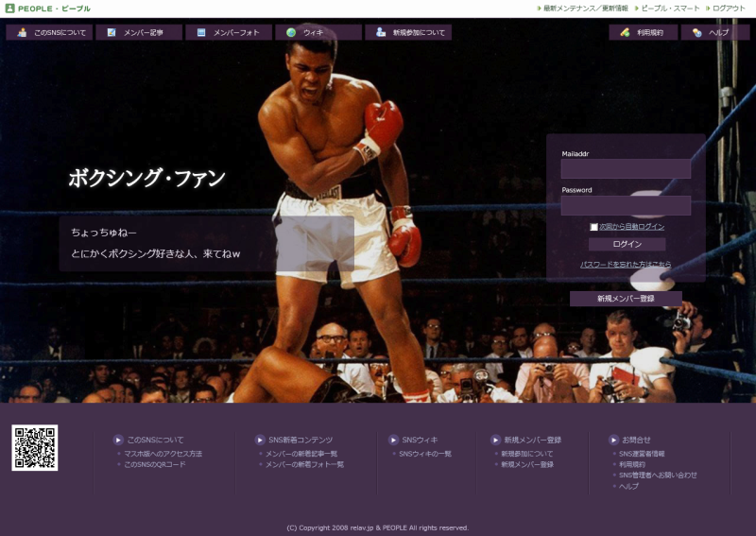The image size is (756, 536).
Task: Open the SNSウィキの一覧 footer link
Action: tap(425, 454)
